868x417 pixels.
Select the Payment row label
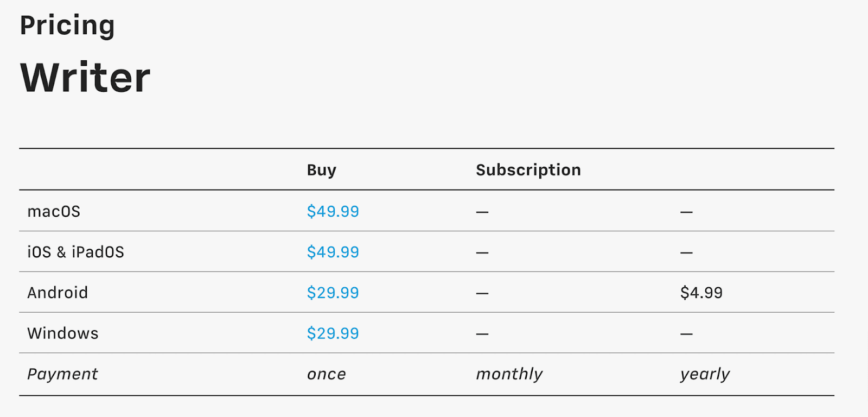(x=62, y=374)
